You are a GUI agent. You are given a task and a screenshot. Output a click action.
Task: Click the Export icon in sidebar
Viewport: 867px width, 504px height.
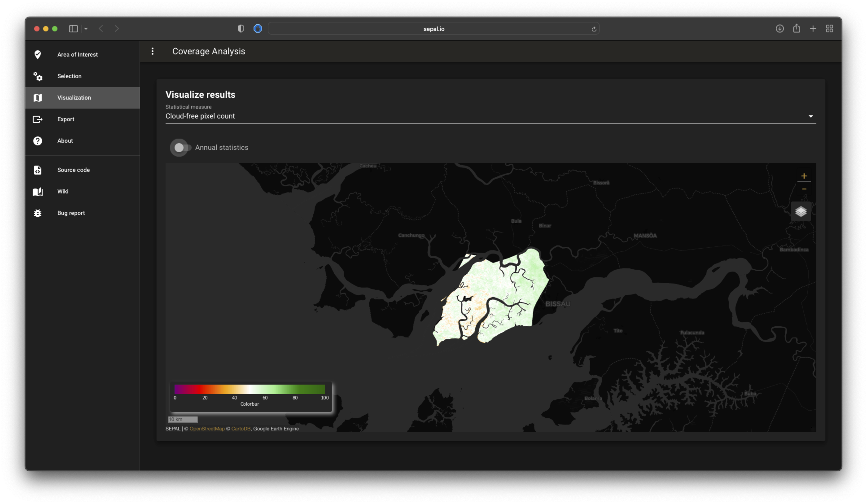pyautogui.click(x=37, y=119)
